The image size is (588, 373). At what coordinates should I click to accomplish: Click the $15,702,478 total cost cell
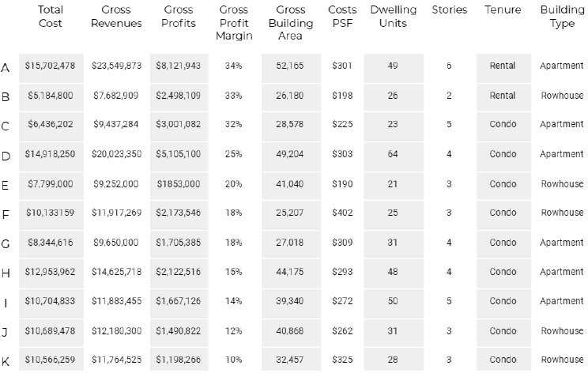[x=51, y=66]
